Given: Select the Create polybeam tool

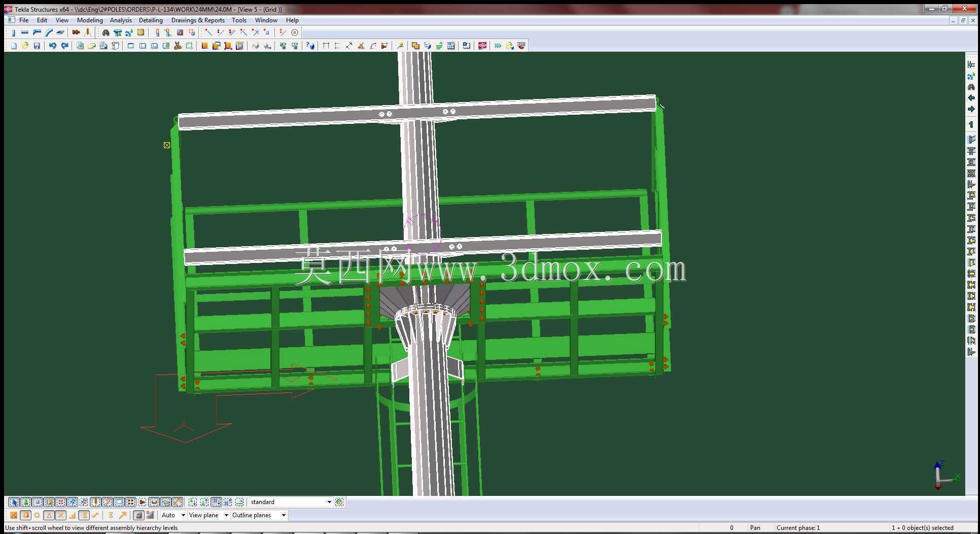Looking at the screenshot, I should point(37,32).
